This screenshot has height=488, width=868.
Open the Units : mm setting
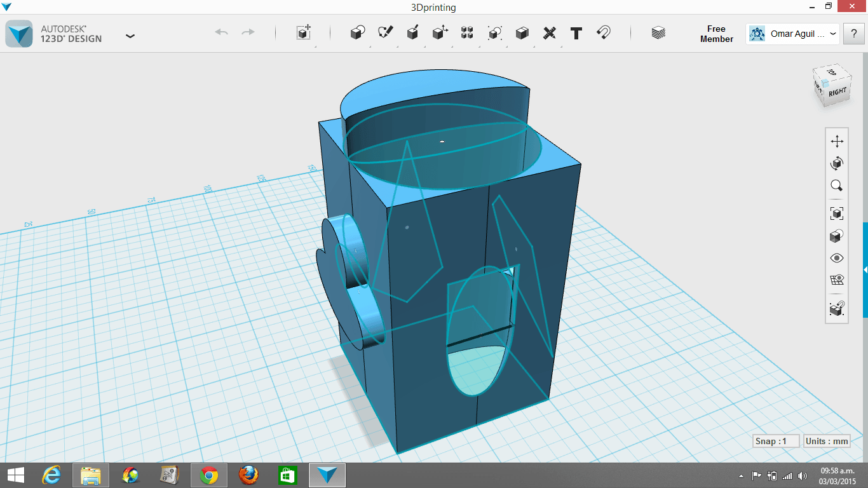coord(827,441)
